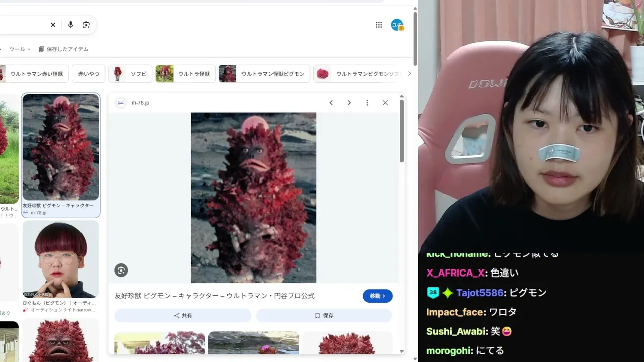Click the main page vertical scrollbar
Image resolution: width=644 pixels, height=362 pixels.
pyautogui.click(x=415, y=38)
